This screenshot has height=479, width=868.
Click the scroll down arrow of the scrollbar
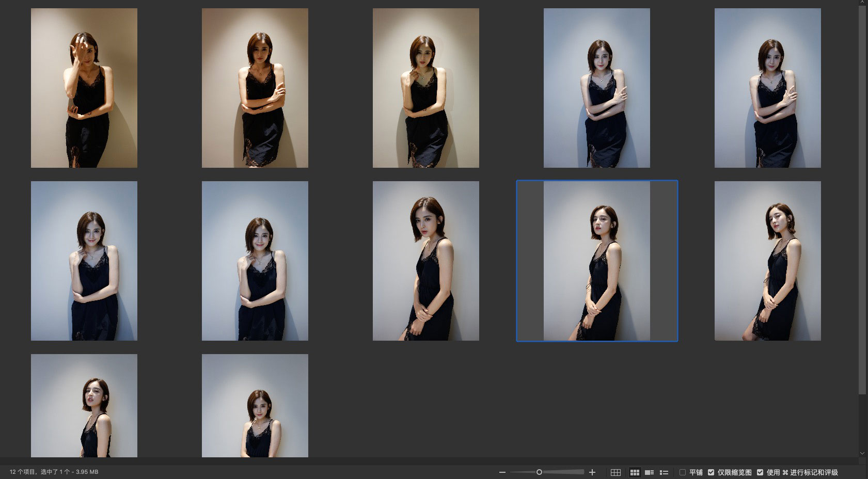pos(862,453)
